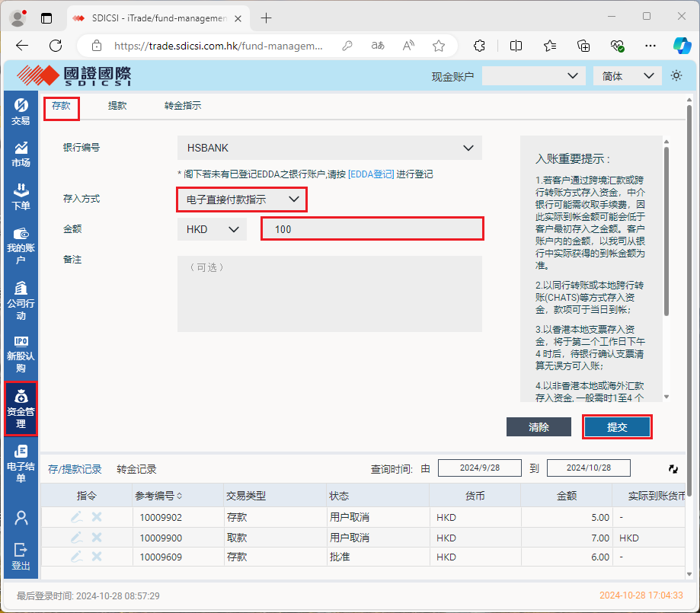Open the HKD currency dropdown
Viewport: 700px width, 613px height.
[212, 228]
